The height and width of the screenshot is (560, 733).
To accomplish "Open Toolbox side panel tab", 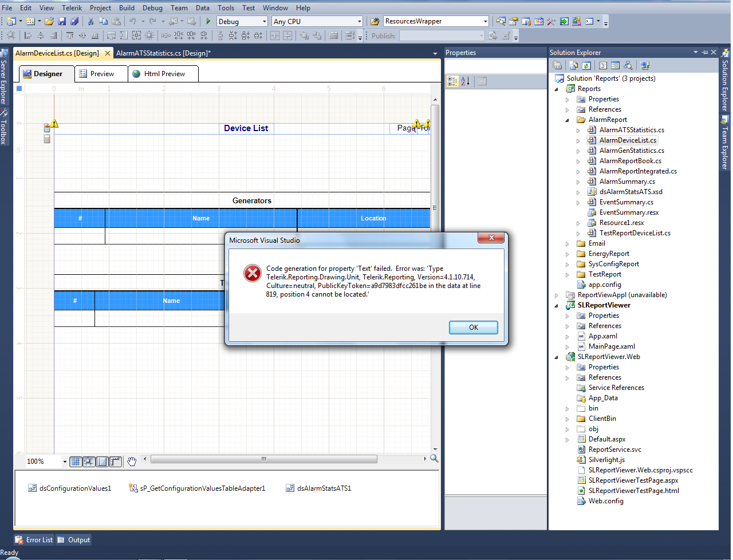I will (4, 126).
